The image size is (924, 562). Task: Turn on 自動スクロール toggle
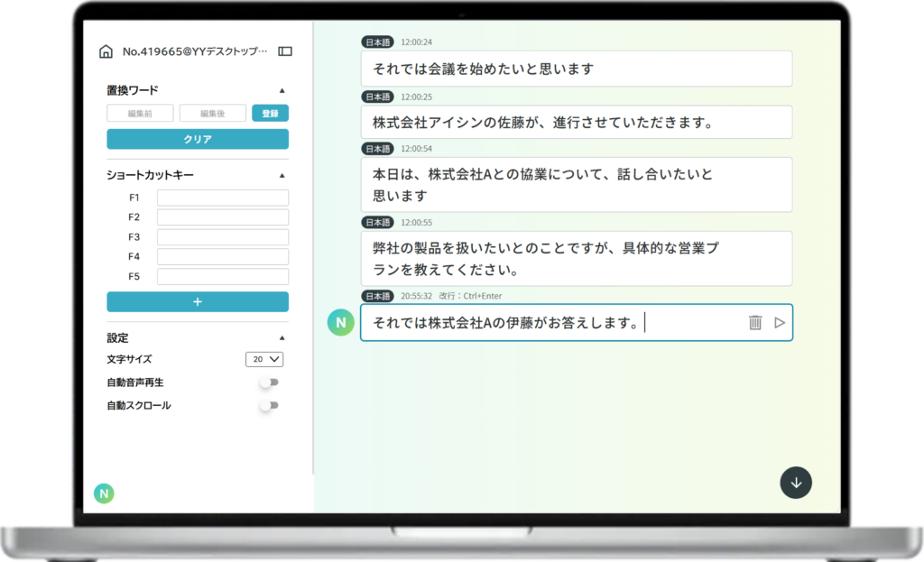[x=269, y=405]
